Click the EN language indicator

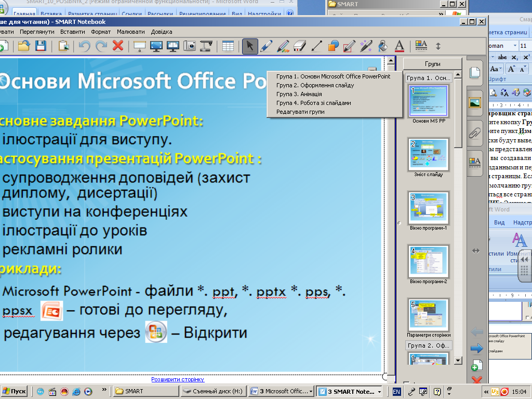[x=396, y=392]
